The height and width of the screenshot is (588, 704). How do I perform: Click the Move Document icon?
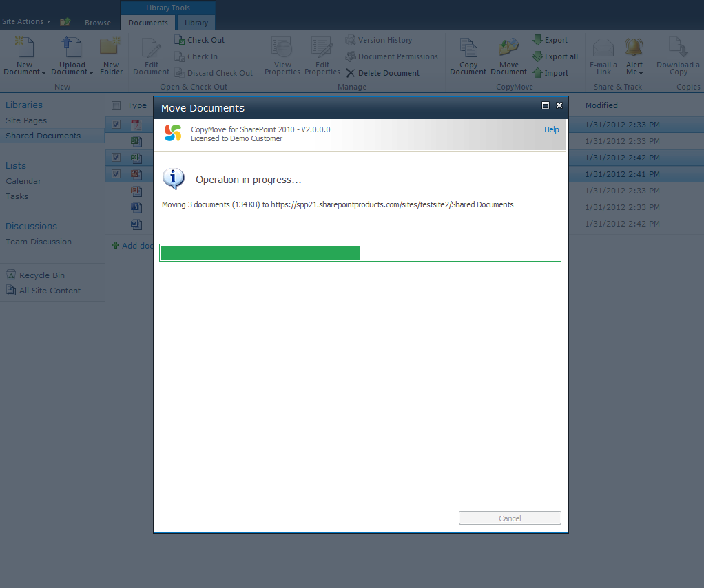[x=508, y=47]
